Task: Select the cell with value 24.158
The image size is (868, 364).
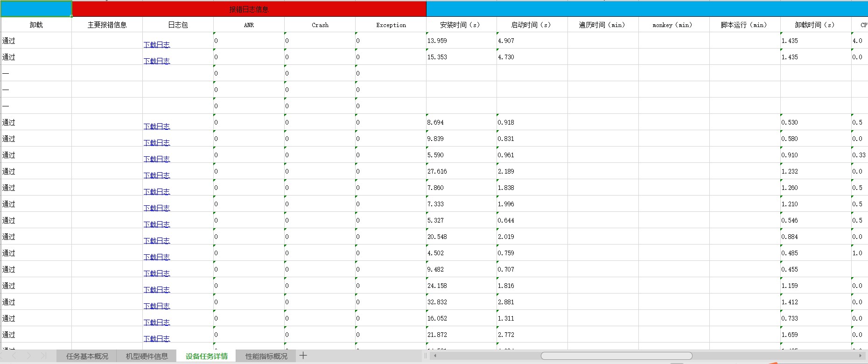Action: click(x=462, y=286)
